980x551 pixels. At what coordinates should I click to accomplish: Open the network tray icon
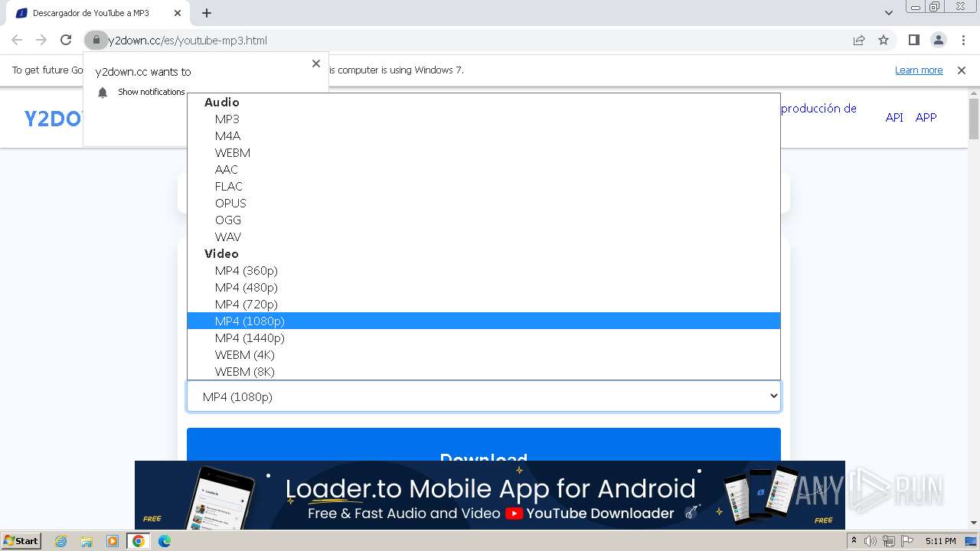click(x=889, y=541)
